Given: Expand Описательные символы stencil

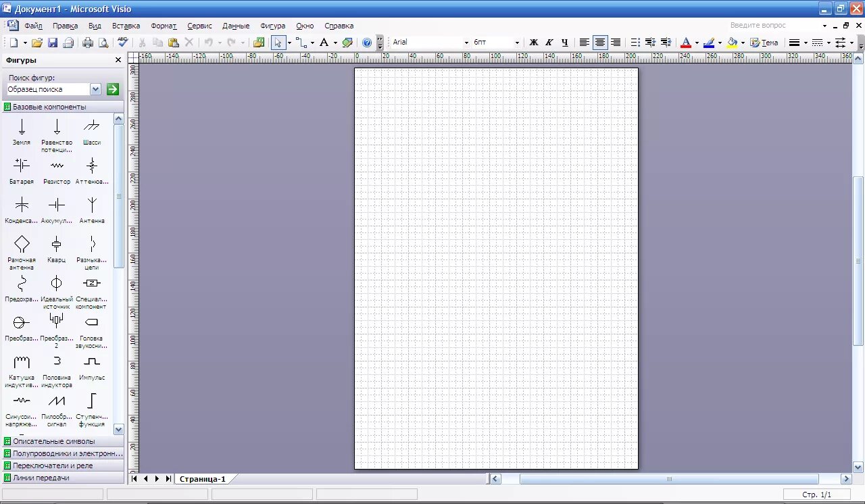Looking at the screenshot, I should pos(63,441).
